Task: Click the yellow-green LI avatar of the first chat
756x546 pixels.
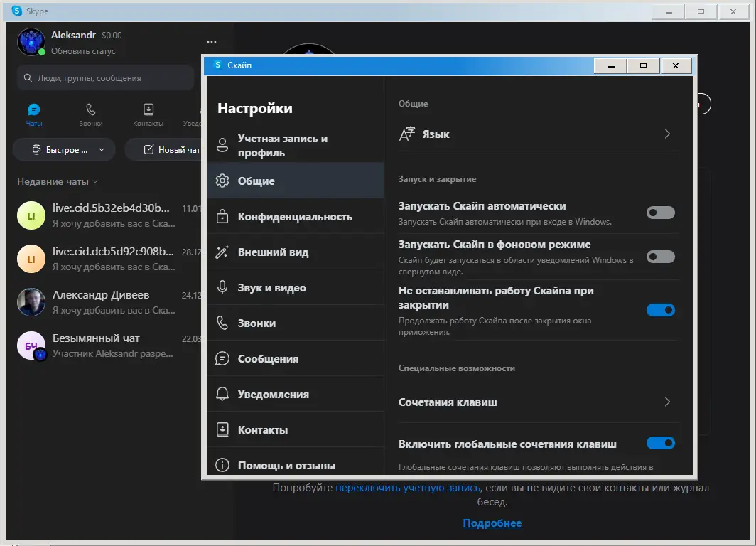Action: 31,215
